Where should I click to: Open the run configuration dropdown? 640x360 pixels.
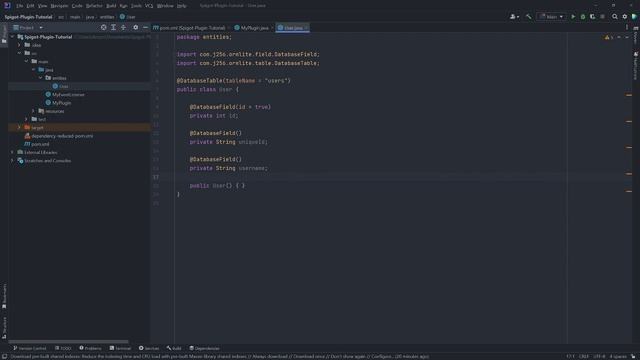tap(551, 17)
